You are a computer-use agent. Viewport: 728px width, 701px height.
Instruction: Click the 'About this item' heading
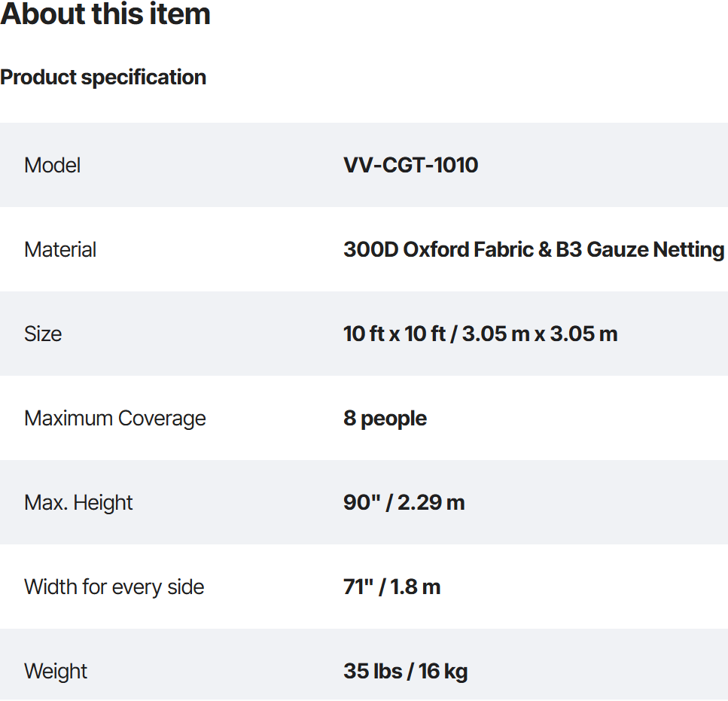click(x=105, y=15)
